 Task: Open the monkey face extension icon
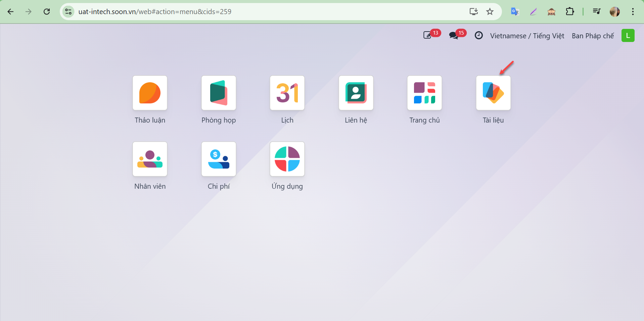[551, 12]
